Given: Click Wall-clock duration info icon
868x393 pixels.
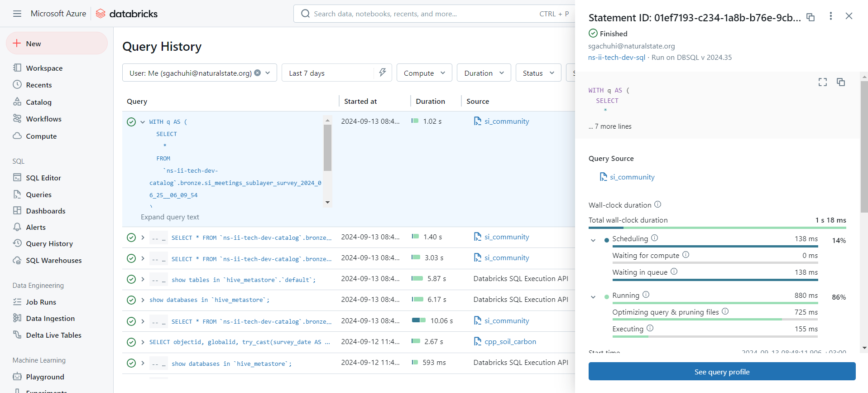Looking at the screenshot, I should (x=658, y=204).
